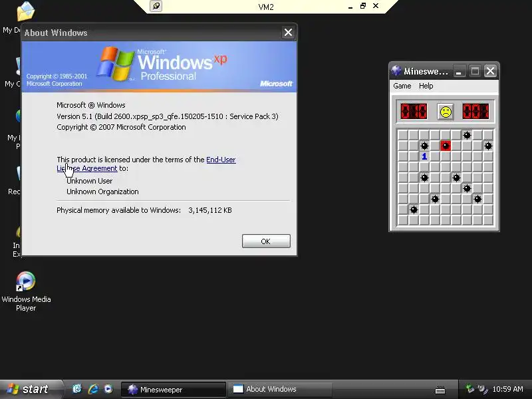
Task: Switch to Minesweeper taskbar button
Action: [174, 390]
